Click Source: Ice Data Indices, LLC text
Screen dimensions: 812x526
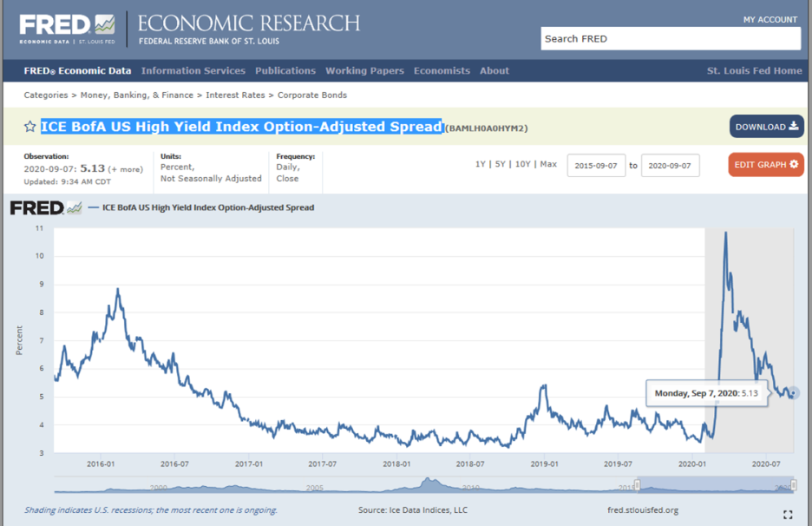pyautogui.click(x=413, y=510)
